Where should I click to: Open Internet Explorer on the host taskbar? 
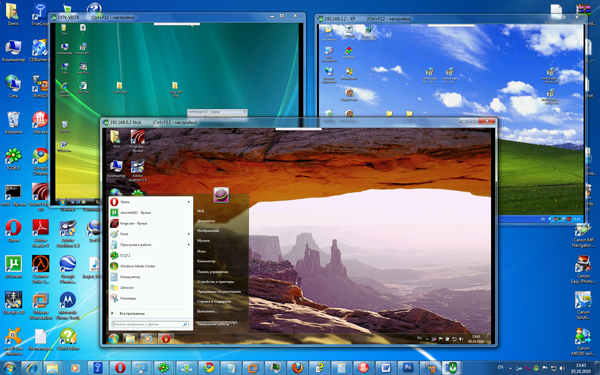(x=31, y=368)
